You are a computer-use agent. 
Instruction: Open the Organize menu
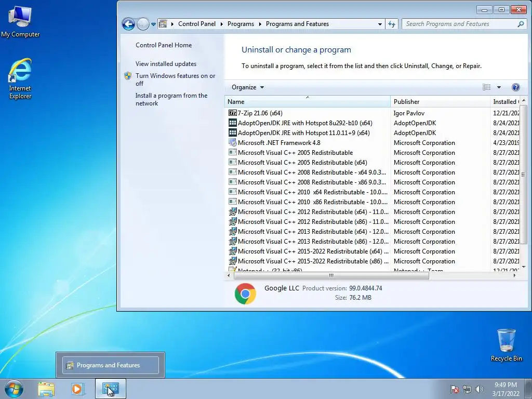click(248, 87)
